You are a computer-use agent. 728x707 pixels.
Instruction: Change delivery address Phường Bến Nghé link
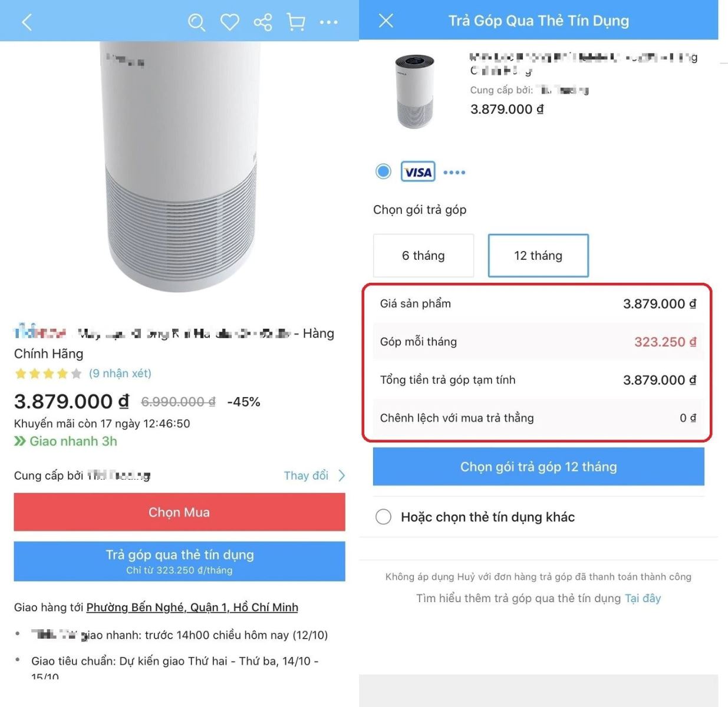coord(192,607)
